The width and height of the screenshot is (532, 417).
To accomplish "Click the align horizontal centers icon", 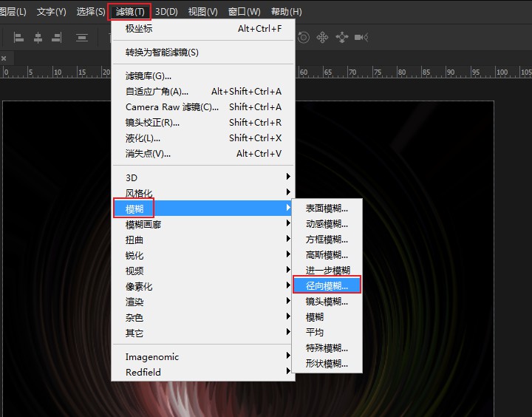I will point(38,38).
